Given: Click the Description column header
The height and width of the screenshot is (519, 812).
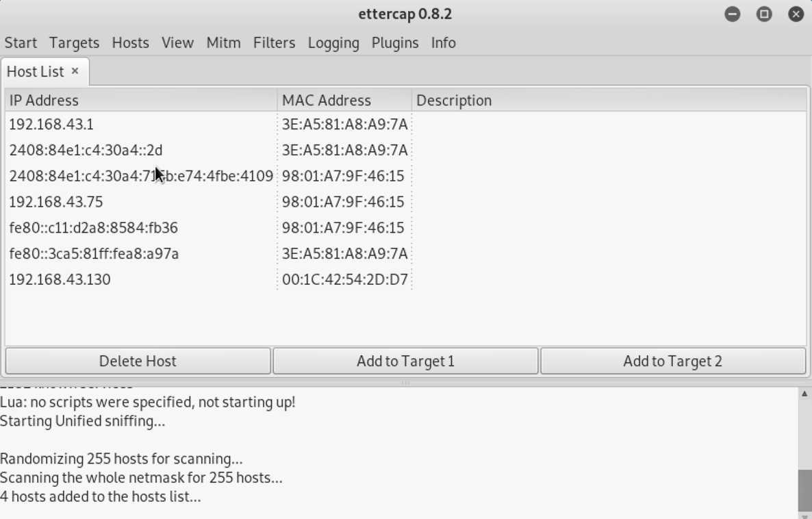Looking at the screenshot, I should (x=609, y=100).
